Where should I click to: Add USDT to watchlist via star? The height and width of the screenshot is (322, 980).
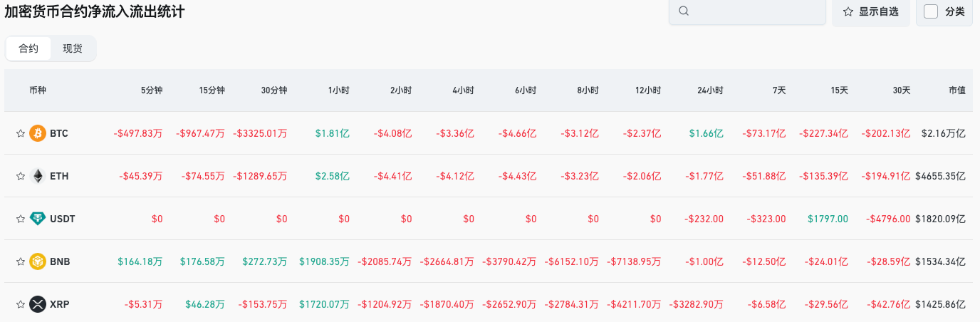[x=21, y=219]
